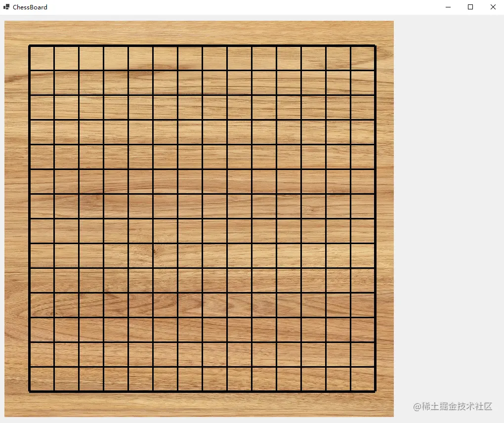The width and height of the screenshot is (504, 423).
Task: Click the bottom-left corner intersection of the grid
Action: pyautogui.click(x=29, y=391)
